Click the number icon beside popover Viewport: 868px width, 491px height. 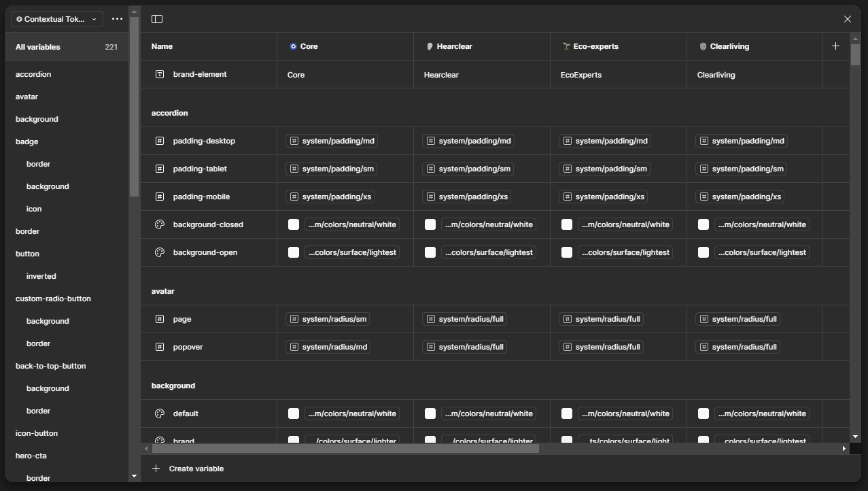pyautogui.click(x=159, y=347)
